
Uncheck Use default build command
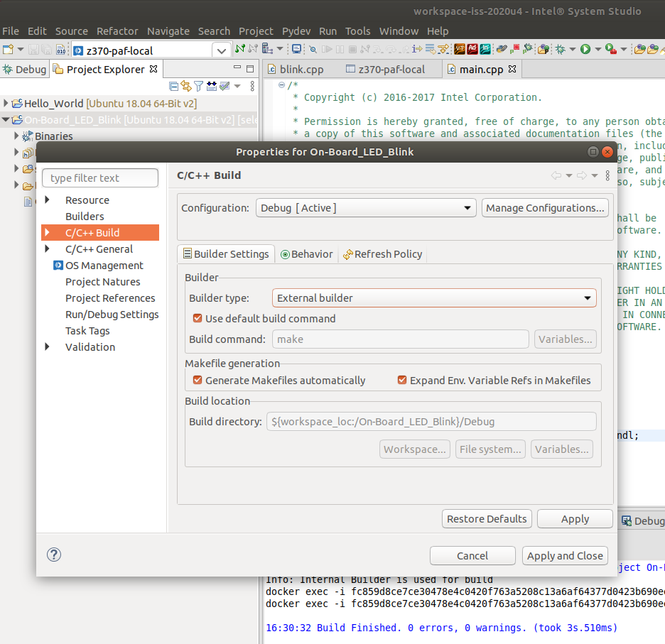[198, 319]
